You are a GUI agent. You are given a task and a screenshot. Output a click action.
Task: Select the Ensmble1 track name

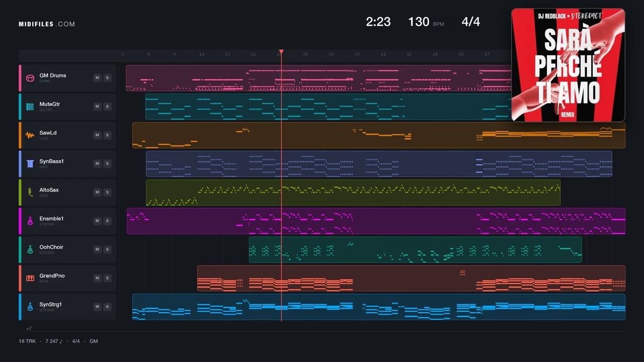coord(52,219)
